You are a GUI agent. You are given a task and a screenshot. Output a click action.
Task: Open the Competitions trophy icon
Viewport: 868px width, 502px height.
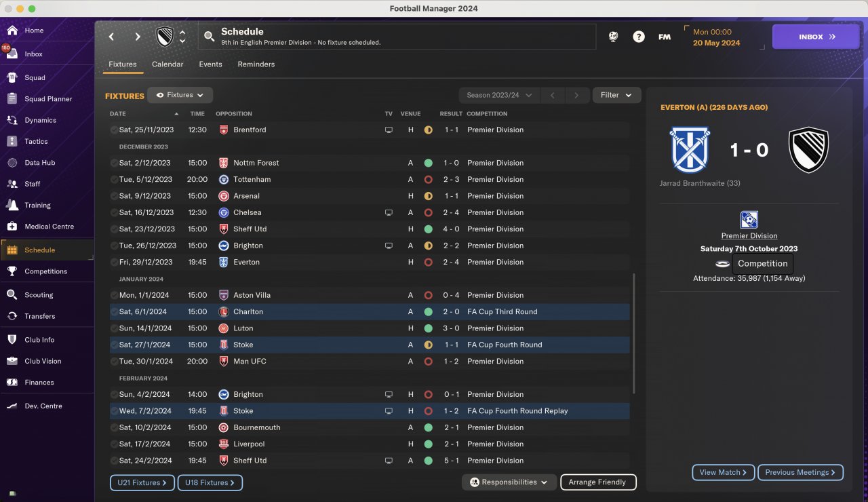click(x=12, y=271)
